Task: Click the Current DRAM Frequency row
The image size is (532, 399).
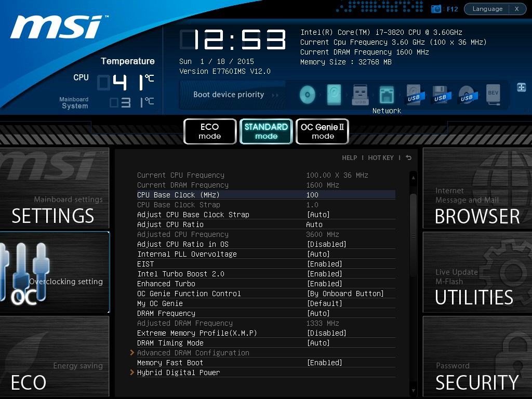Action: click(x=266, y=185)
